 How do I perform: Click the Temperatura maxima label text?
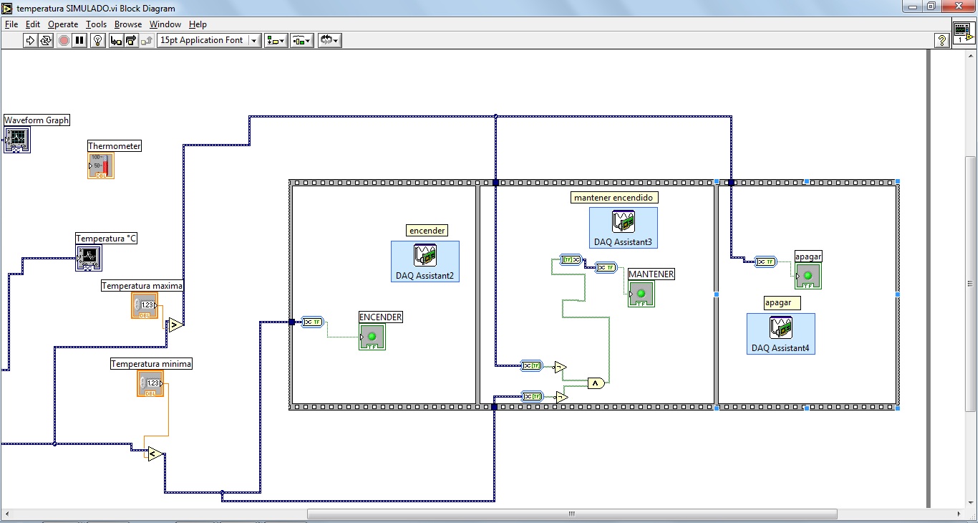coord(142,286)
